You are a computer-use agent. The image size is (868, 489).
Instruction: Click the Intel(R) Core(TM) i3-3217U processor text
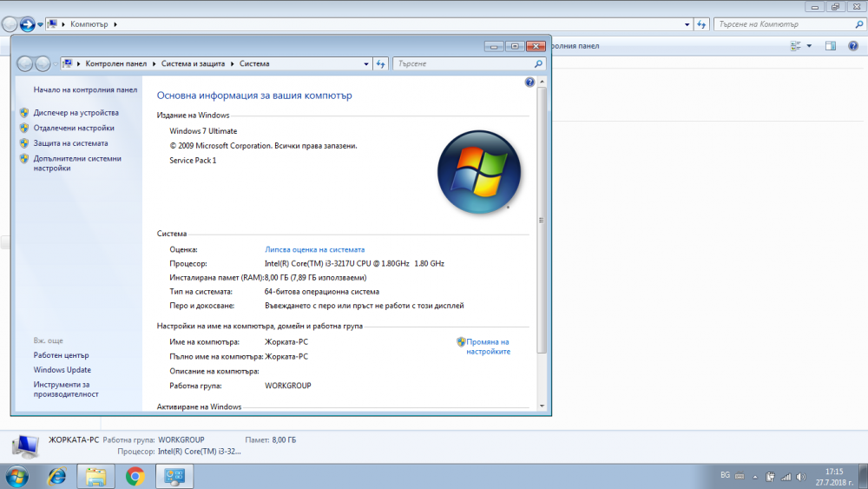tap(354, 263)
